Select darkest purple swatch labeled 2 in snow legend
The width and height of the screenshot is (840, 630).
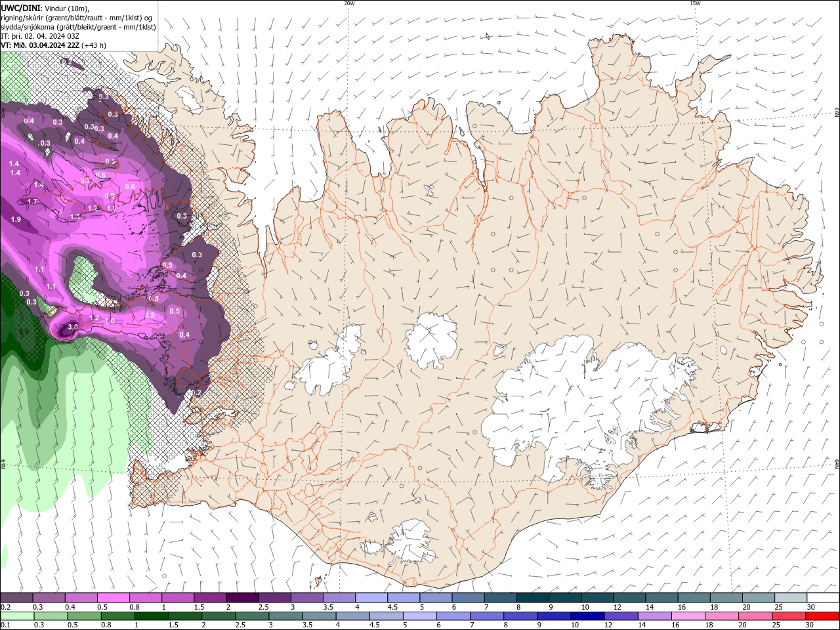click(x=241, y=597)
